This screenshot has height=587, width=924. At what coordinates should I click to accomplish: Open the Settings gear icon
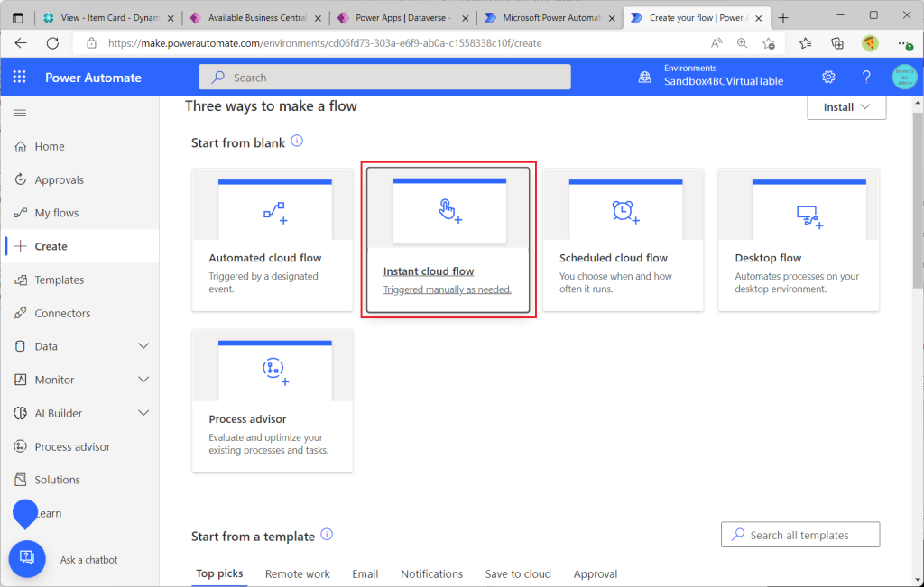[828, 78]
